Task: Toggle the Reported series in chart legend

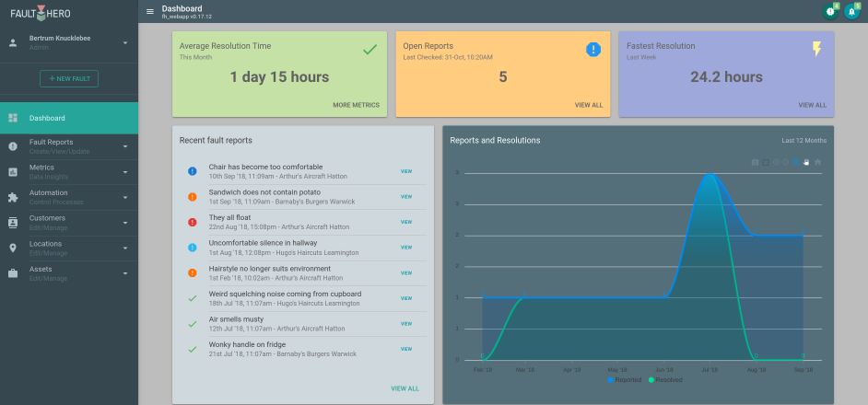Action: pos(626,379)
